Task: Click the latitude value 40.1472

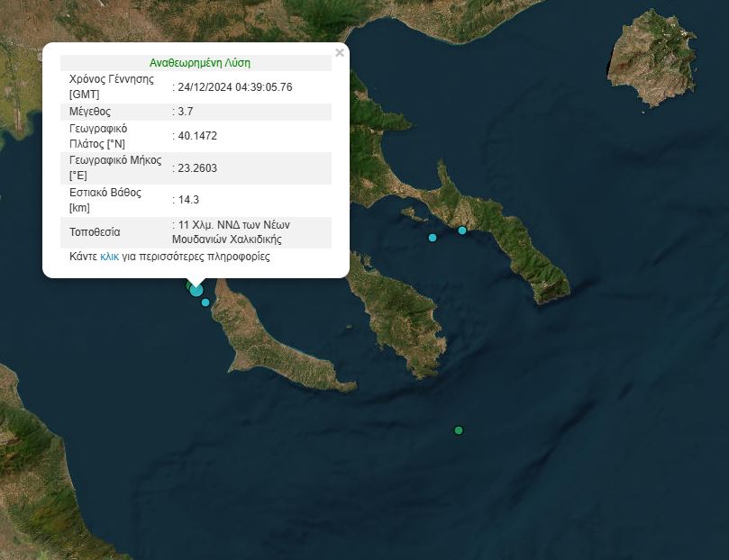Action: [197, 136]
